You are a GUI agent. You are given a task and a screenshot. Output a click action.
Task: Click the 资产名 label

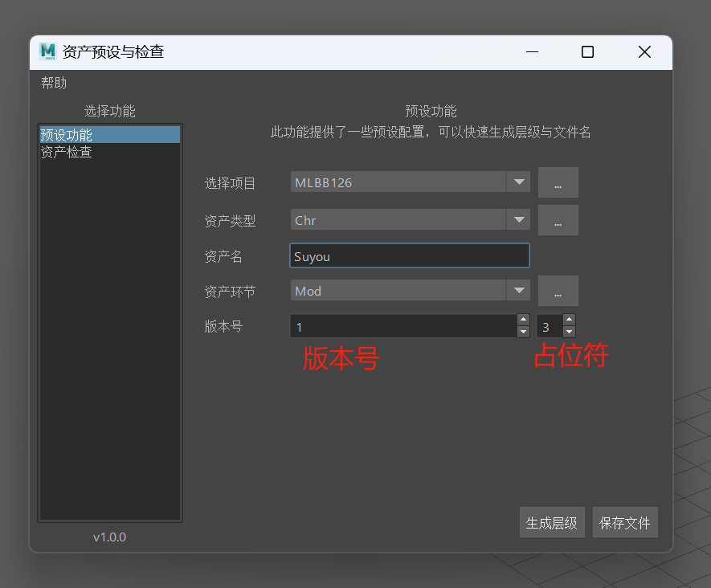pos(223,256)
